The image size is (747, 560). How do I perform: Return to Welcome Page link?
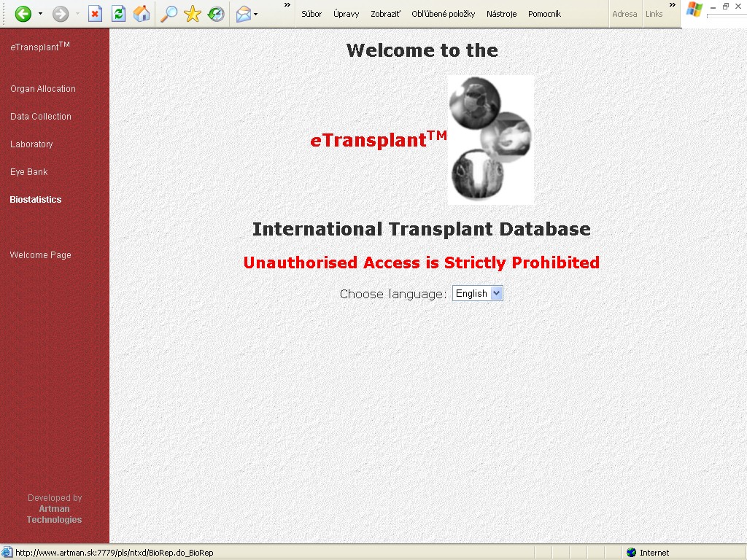[41, 254]
